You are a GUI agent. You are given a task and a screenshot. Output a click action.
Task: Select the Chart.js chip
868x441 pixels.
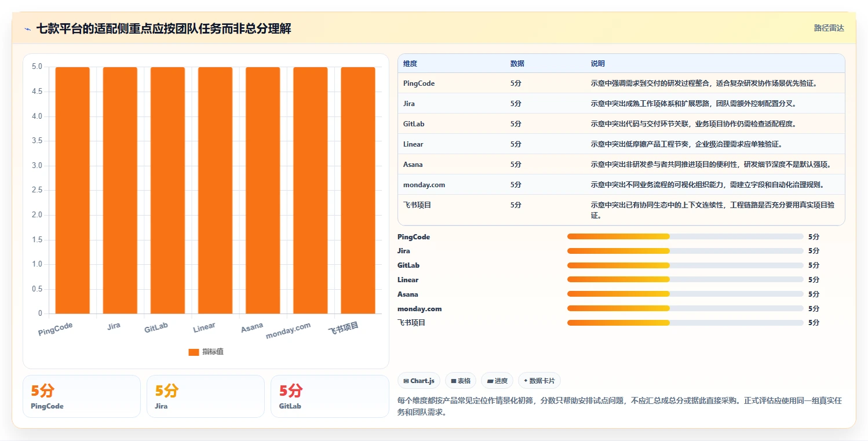tap(419, 381)
